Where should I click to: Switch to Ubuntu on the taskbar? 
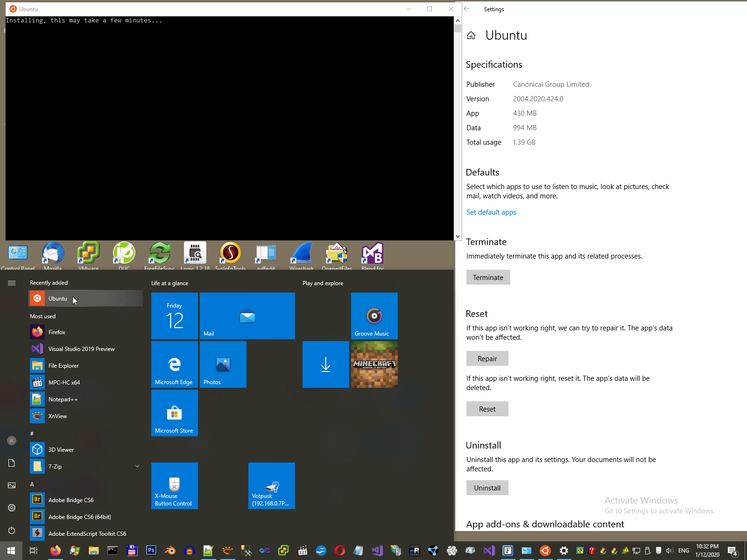545,551
